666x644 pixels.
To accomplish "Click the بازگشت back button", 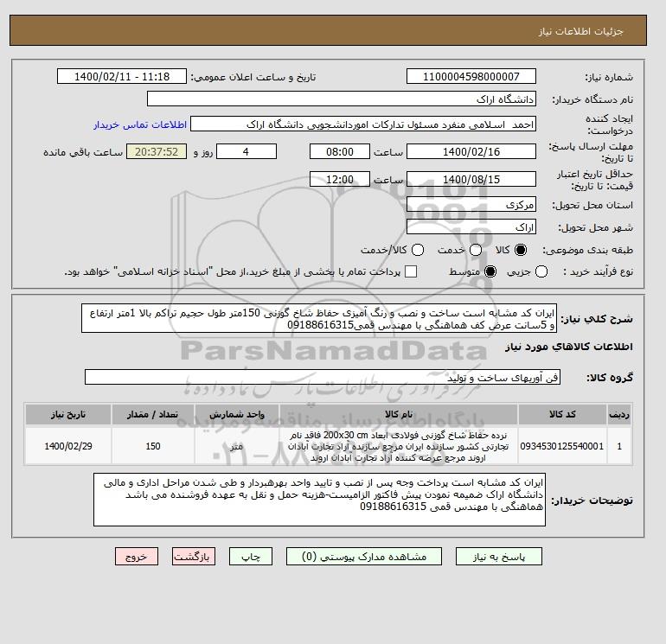I will pyautogui.click(x=194, y=557).
